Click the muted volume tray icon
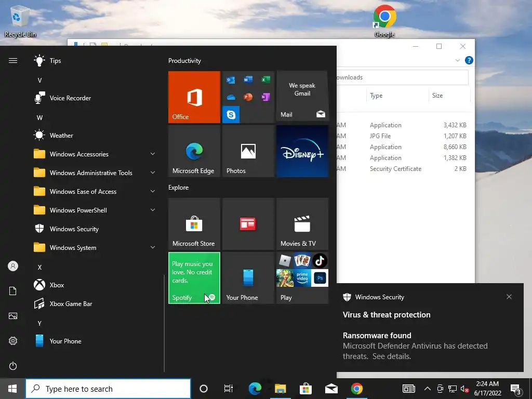This screenshot has width=532, height=399. (464, 389)
